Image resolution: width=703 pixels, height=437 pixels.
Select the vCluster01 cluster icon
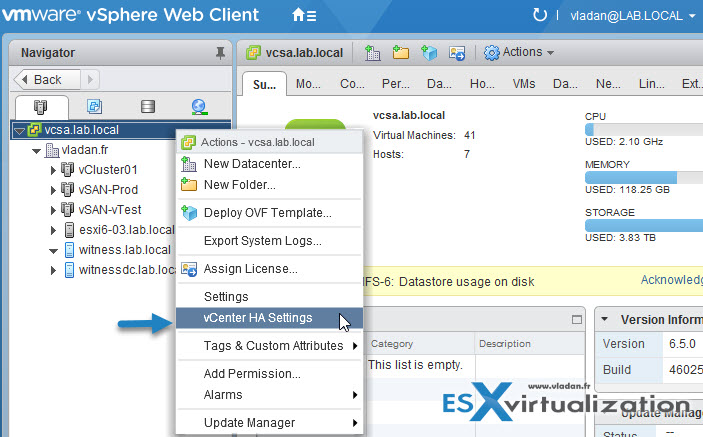(x=67, y=169)
